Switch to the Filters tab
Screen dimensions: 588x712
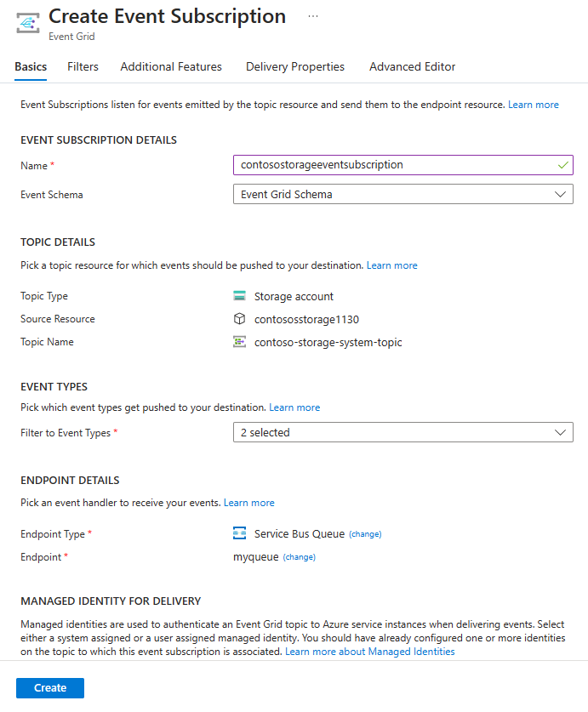82,66
